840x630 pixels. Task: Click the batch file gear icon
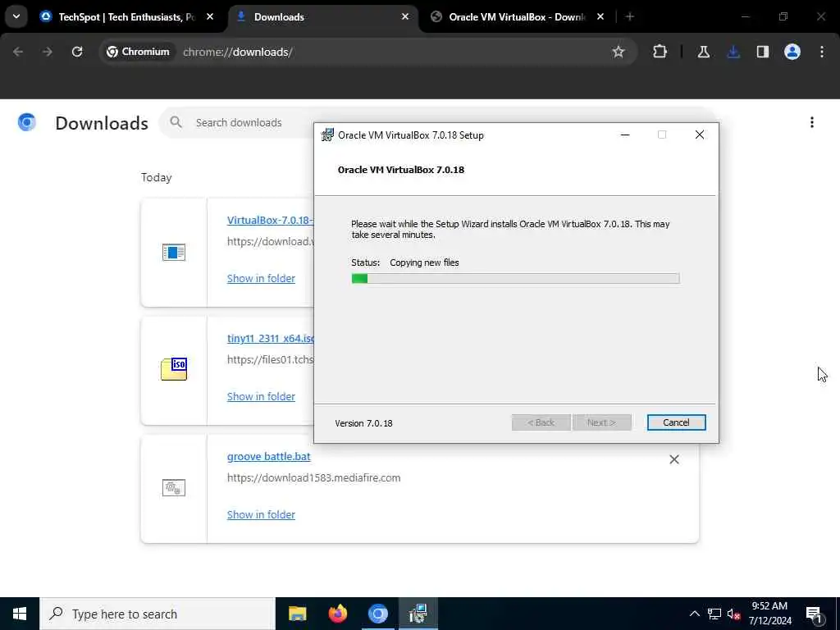174,487
